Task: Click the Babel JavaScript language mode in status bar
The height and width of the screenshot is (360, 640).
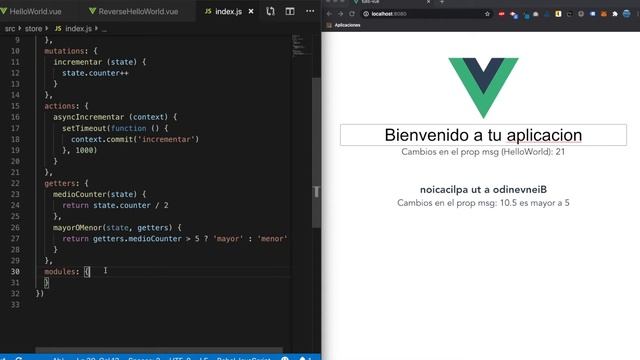Action: (244, 358)
